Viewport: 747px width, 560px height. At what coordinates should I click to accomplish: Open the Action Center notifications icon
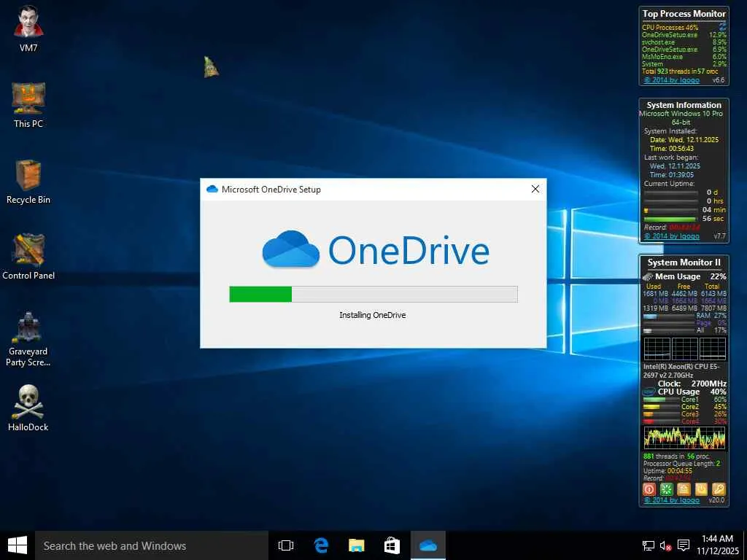click(x=684, y=545)
